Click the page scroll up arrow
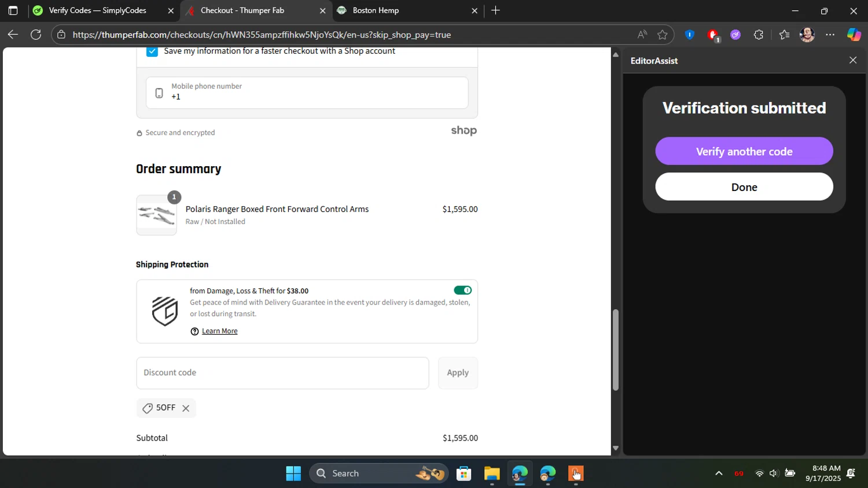This screenshot has width=868, height=488. (x=616, y=55)
